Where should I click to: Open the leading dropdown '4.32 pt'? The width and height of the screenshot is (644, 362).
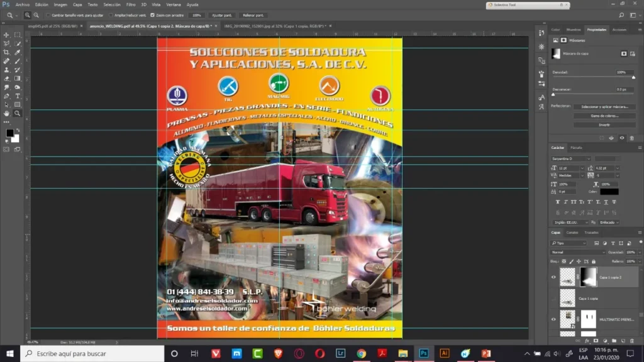[x=618, y=168]
